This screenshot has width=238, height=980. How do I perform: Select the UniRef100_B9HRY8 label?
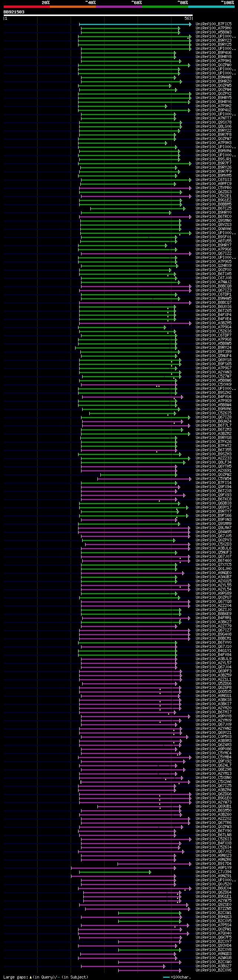(214, 57)
